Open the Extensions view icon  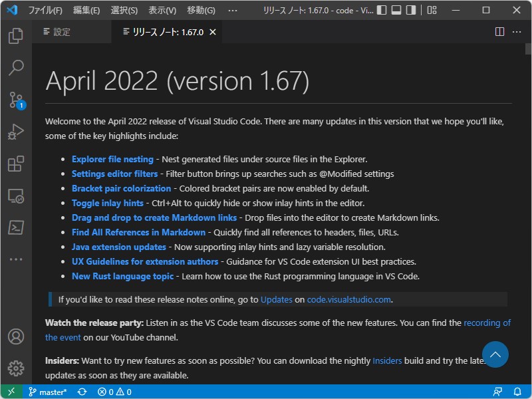[x=15, y=162]
